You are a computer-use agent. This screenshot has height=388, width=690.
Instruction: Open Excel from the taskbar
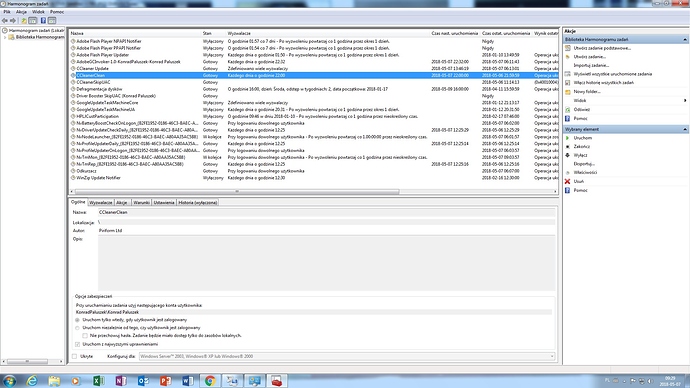[98, 381]
